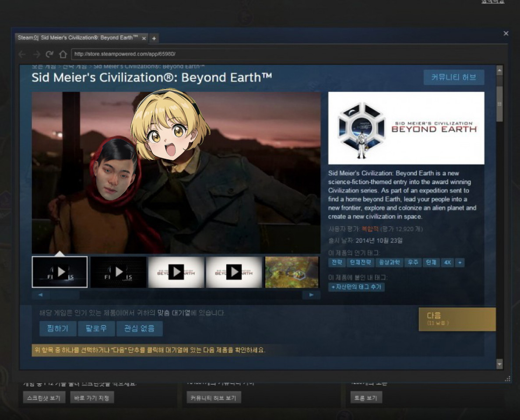Image resolution: width=520 pixels, height=420 pixels.
Task: Select the 4X tag
Action: [447, 262]
